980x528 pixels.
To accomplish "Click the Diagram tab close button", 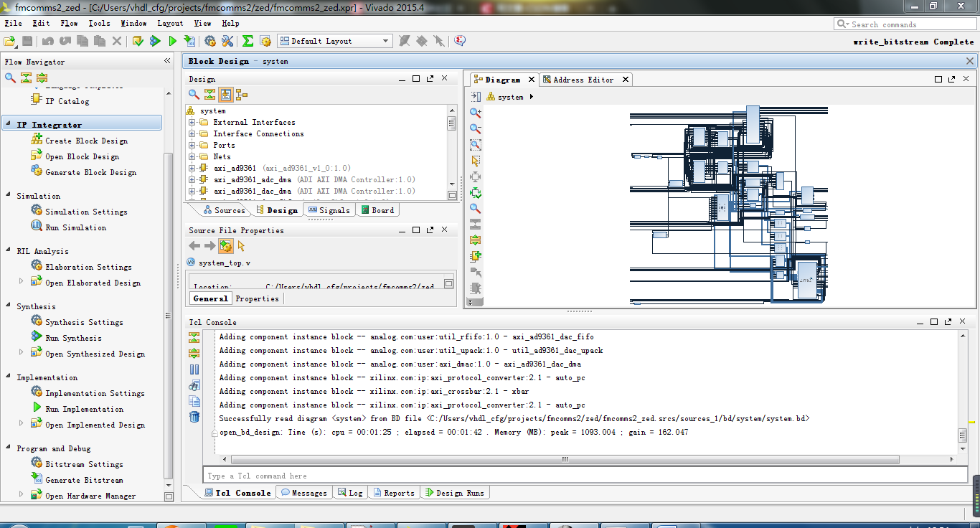I will (x=531, y=80).
